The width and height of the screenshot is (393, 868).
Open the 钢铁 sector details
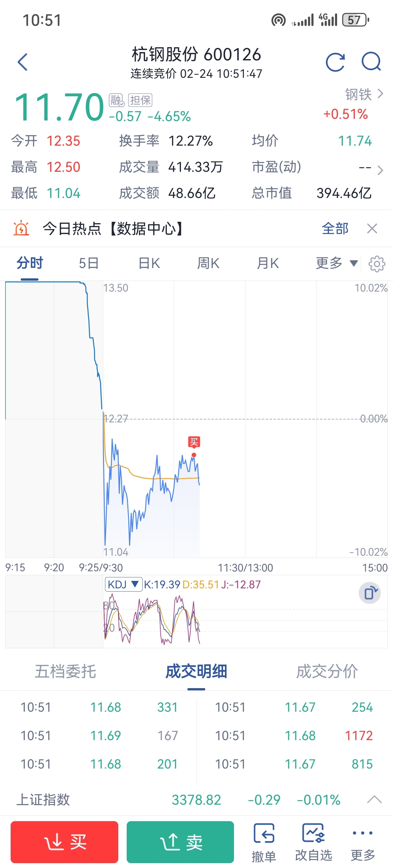[364, 94]
